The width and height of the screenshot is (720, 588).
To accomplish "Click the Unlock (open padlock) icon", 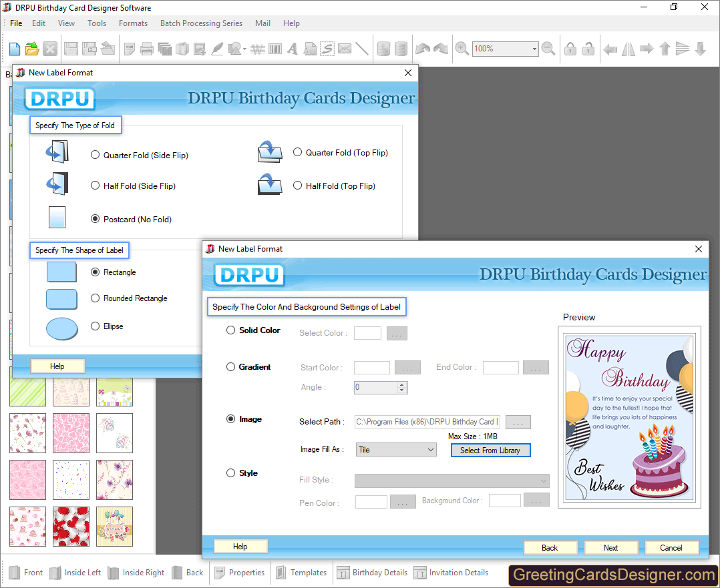I will click(x=588, y=49).
